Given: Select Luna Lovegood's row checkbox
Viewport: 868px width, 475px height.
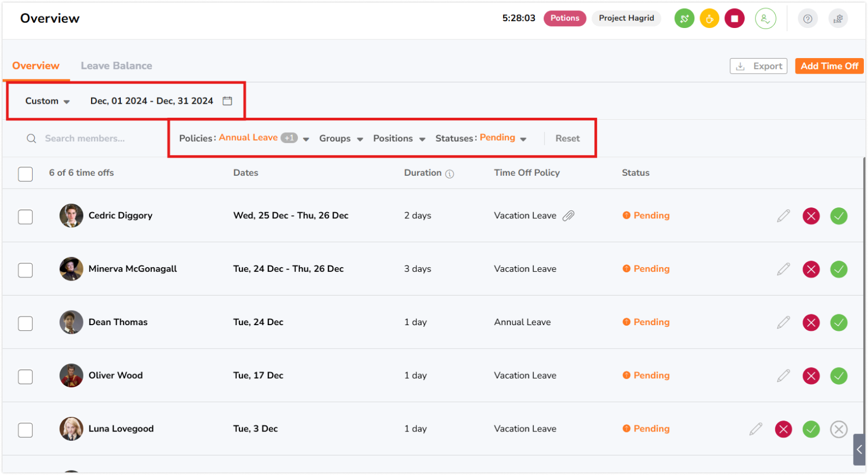Looking at the screenshot, I should coord(25,430).
